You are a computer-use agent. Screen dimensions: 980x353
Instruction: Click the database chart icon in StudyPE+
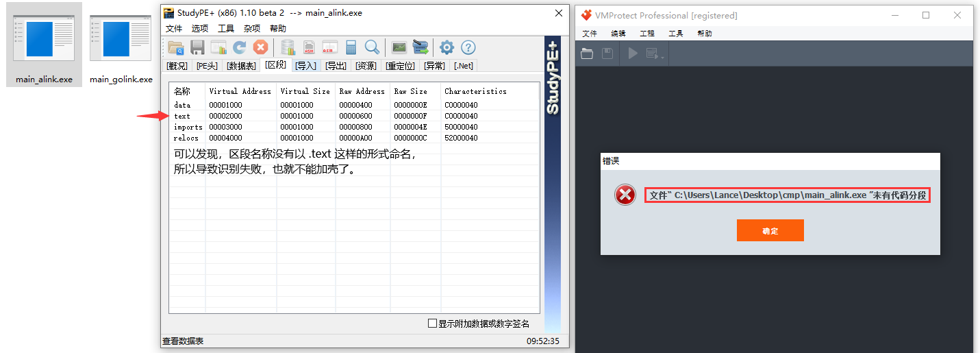(x=288, y=47)
